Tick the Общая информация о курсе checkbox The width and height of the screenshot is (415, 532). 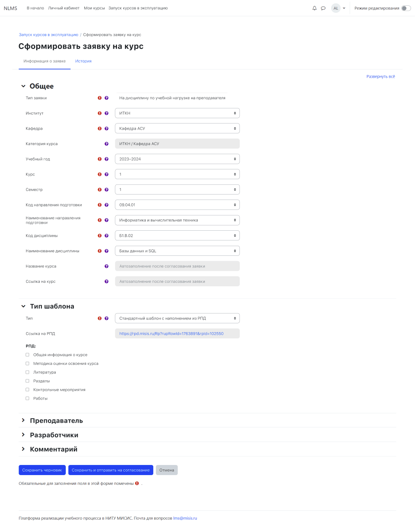click(x=27, y=355)
